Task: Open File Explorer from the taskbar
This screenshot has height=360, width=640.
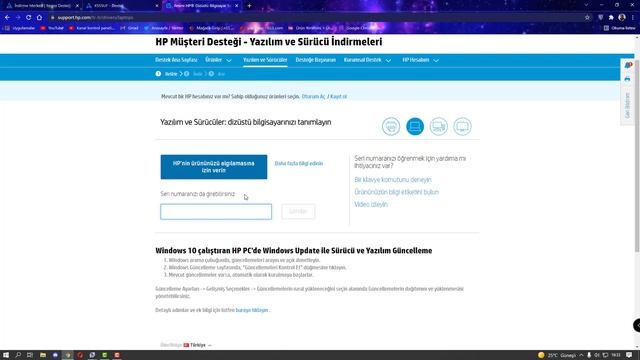Action: (x=43, y=355)
